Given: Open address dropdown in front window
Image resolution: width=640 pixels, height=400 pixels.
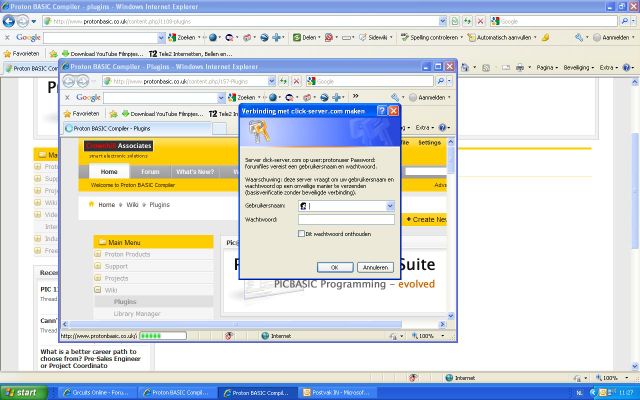Looking at the screenshot, I should [x=272, y=81].
